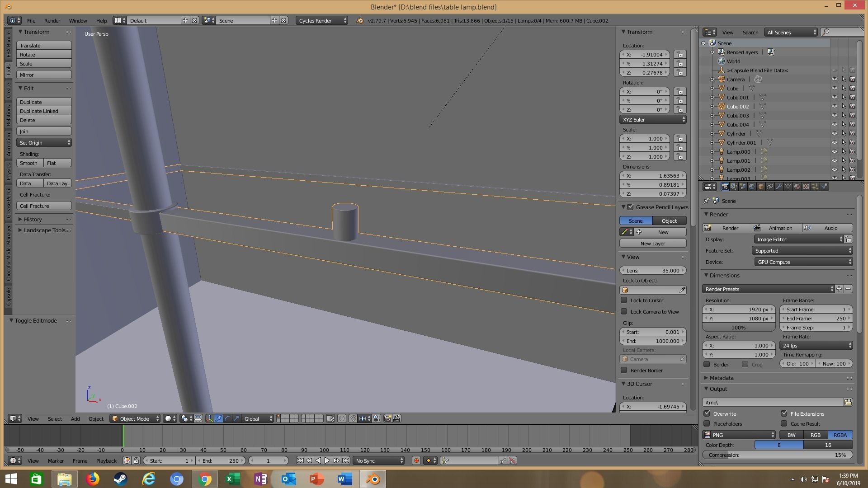Screen dimensions: 868x488
Task: Open the Object properties tab cube icon
Action: click(x=761, y=187)
